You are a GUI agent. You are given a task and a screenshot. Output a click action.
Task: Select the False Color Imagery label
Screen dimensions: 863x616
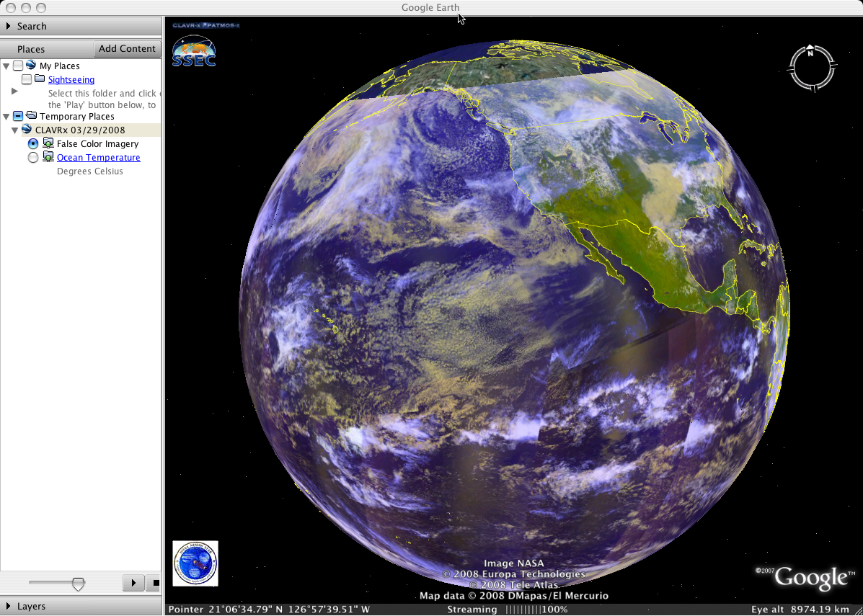pos(97,144)
